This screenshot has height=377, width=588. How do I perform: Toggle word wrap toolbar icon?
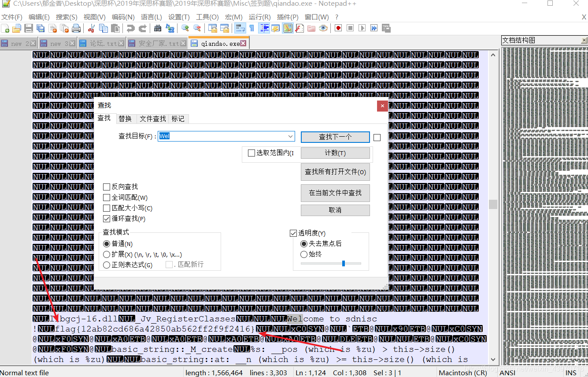click(240, 28)
